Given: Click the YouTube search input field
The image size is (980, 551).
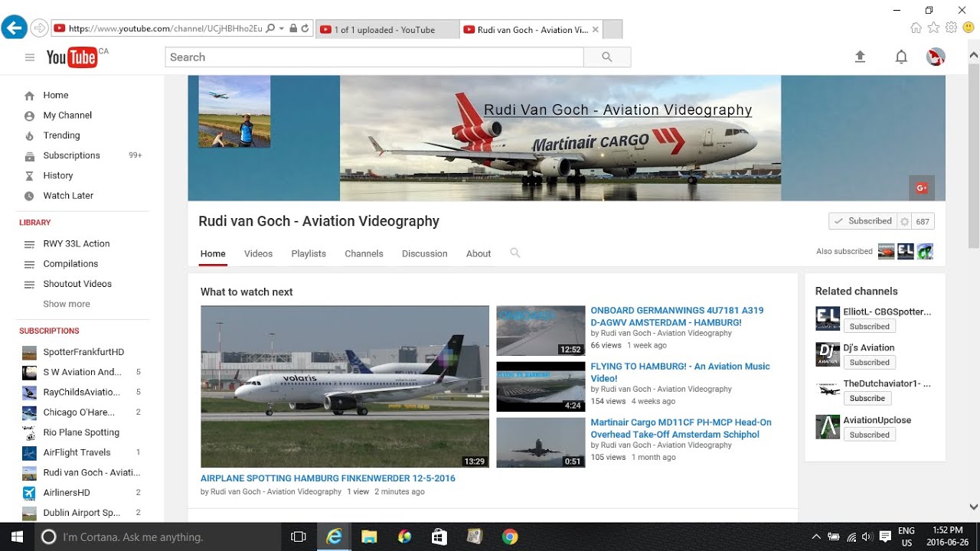Looking at the screenshot, I should coord(374,57).
